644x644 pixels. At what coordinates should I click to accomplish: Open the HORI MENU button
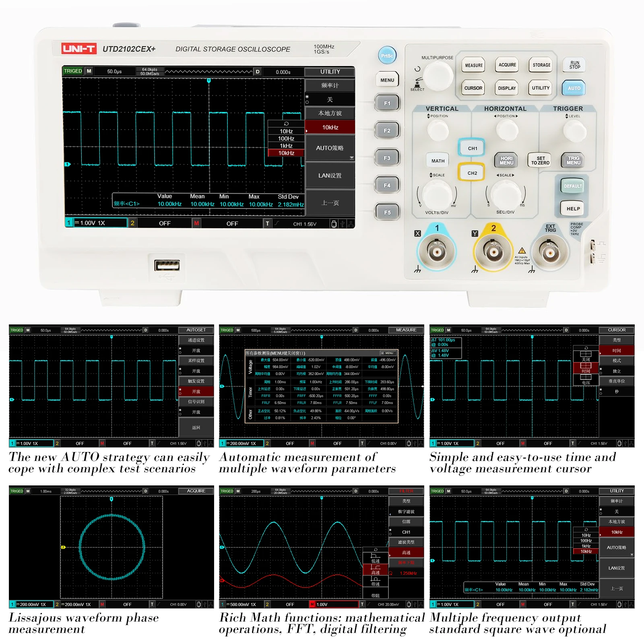pos(506,161)
